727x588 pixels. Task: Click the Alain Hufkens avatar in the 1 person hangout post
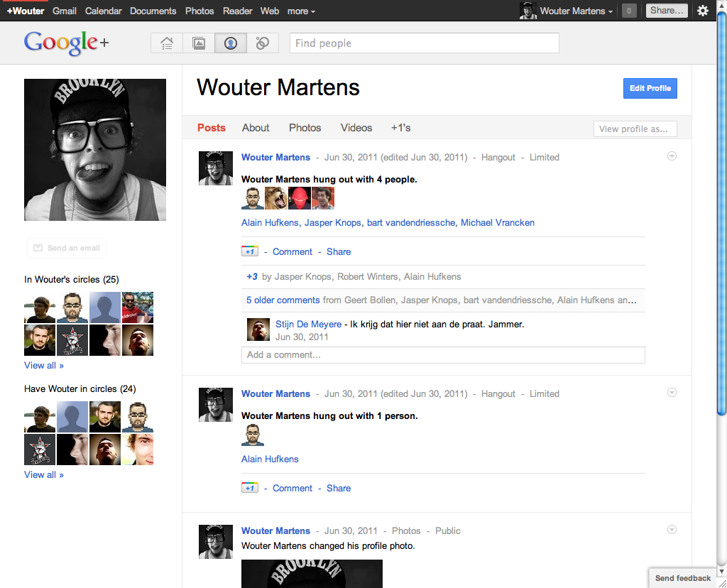click(253, 435)
